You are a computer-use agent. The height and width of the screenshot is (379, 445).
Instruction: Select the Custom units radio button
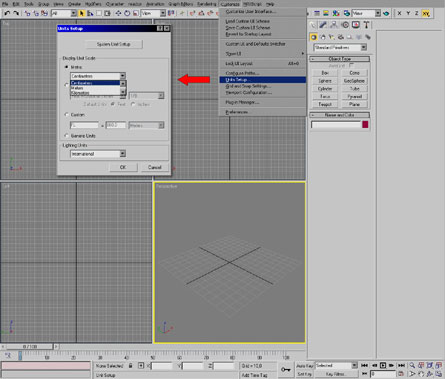pyautogui.click(x=66, y=114)
